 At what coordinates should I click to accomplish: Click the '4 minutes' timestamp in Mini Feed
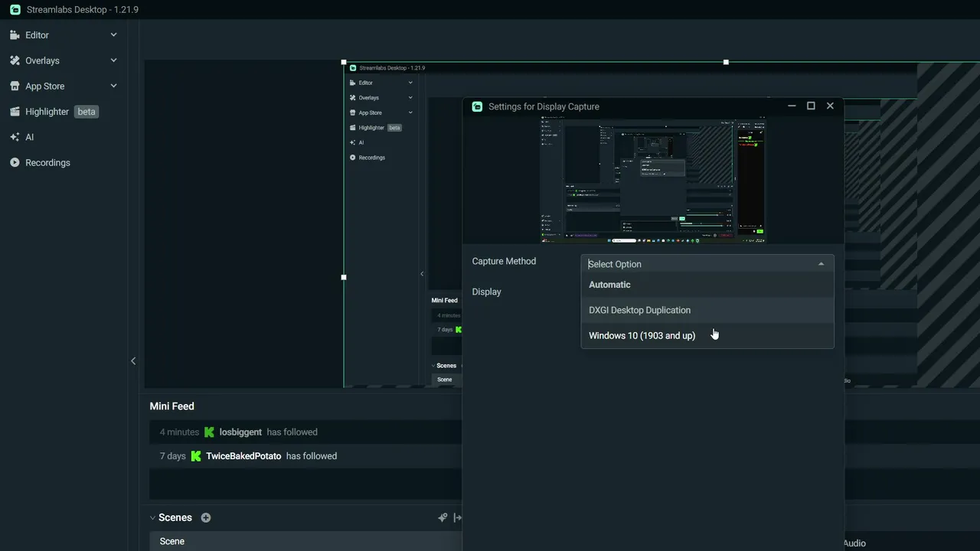[179, 432]
